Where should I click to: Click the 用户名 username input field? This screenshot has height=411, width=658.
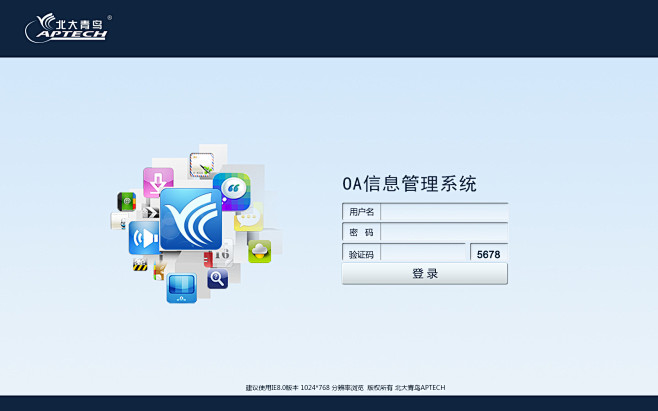pos(444,212)
